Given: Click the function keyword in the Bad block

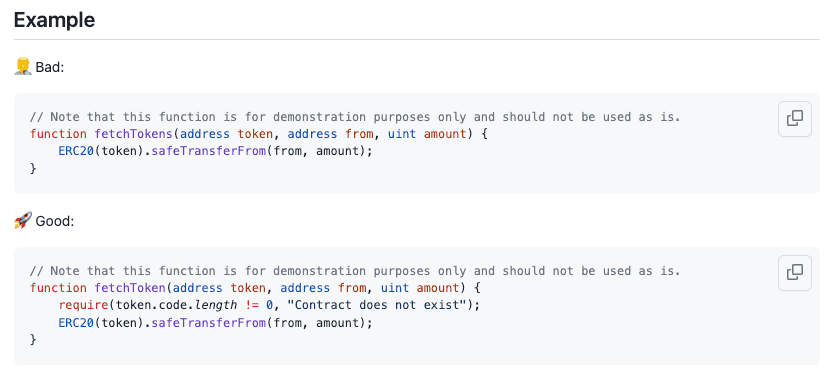Looking at the screenshot, I should [x=58, y=134].
